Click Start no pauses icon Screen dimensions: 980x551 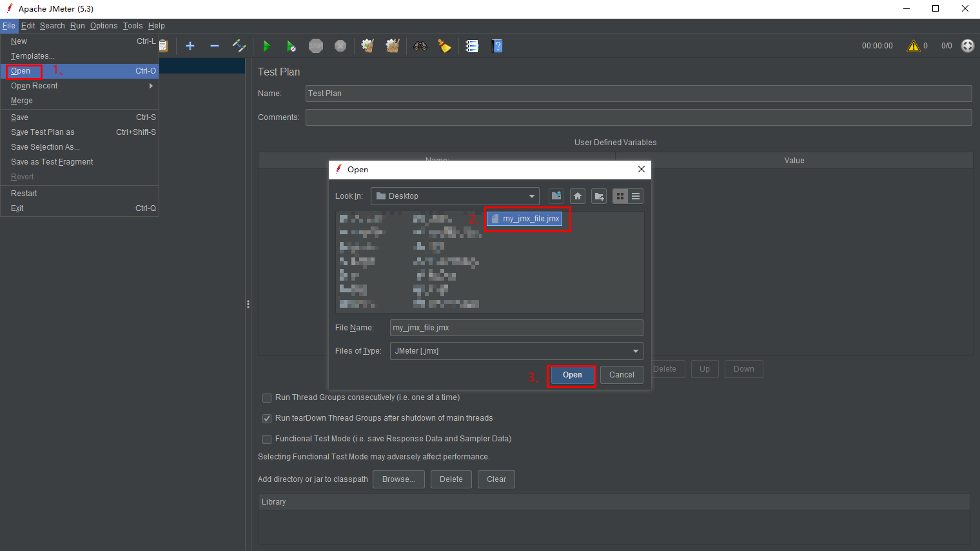point(291,46)
